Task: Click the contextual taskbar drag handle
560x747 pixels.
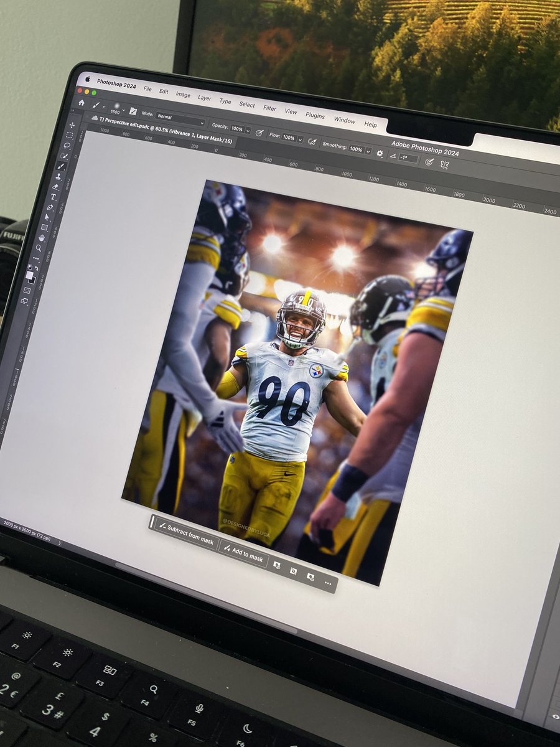Action: click(152, 522)
